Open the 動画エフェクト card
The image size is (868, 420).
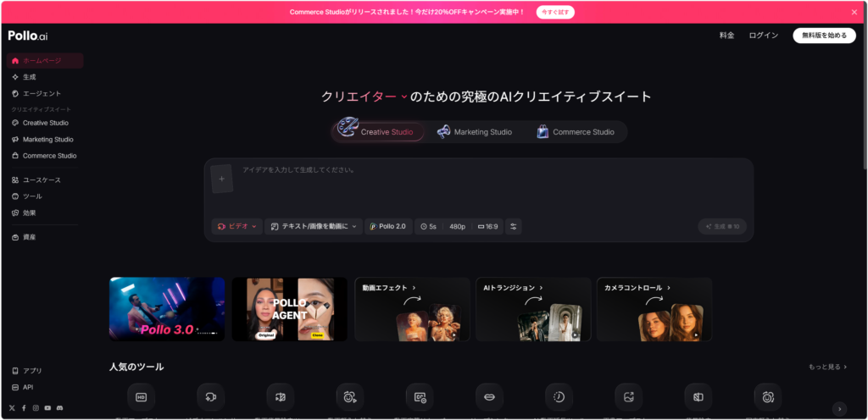(x=413, y=309)
